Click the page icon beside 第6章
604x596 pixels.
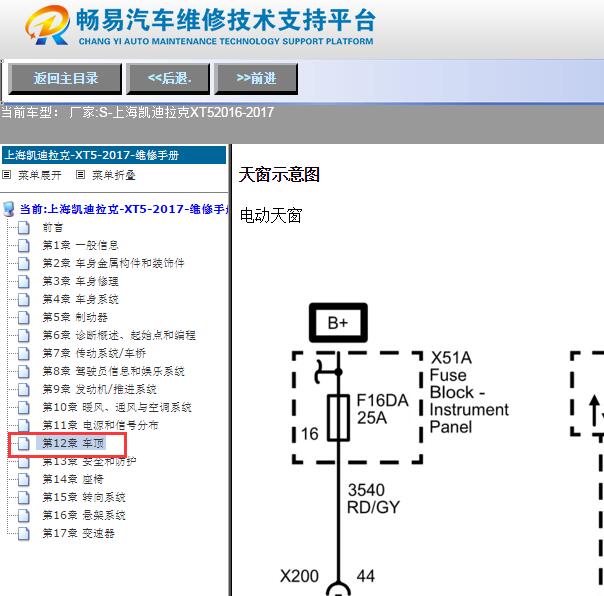click(23, 335)
